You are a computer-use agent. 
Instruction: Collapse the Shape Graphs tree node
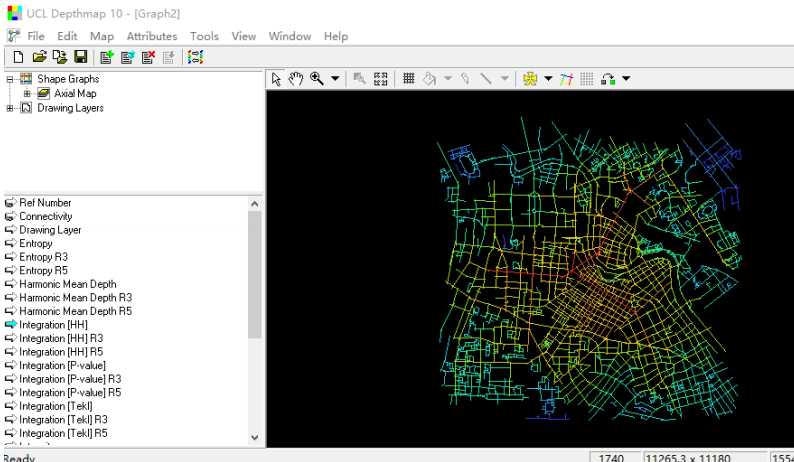[x=10, y=79]
